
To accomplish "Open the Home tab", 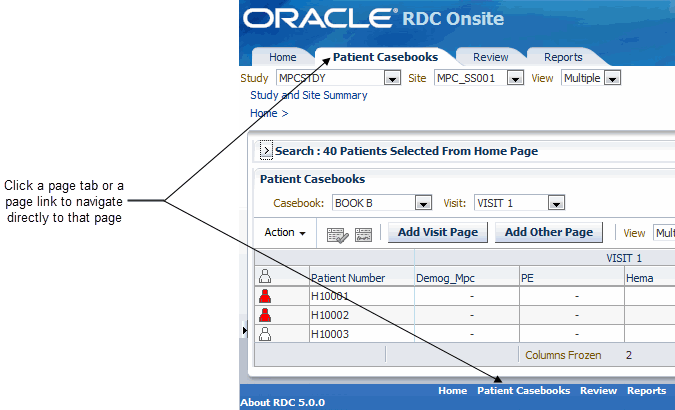I will [282, 57].
